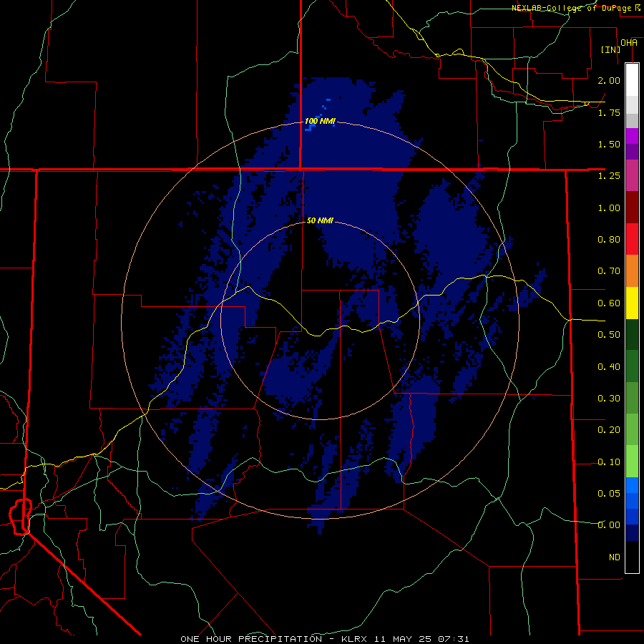This screenshot has height=644, width=644.
Task: Click the 0.20 legend value
Action: tap(609, 430)
